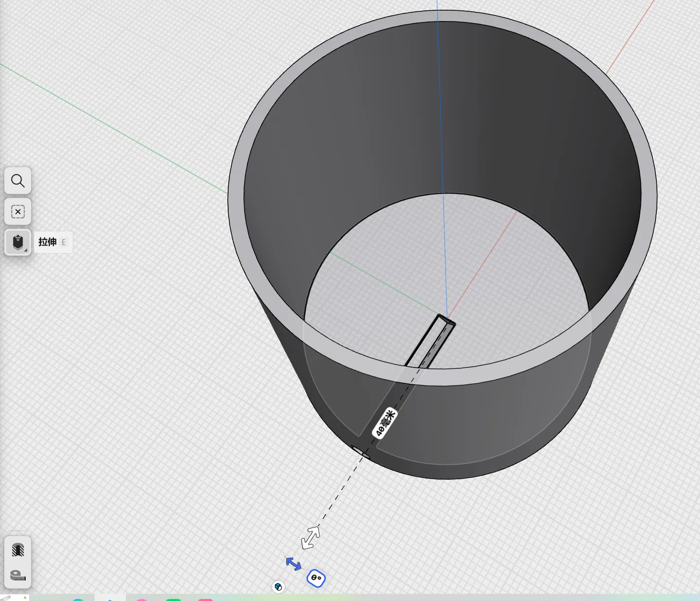
Task: Click the white double-arrow extrude handle
Action: click(310, 538)
